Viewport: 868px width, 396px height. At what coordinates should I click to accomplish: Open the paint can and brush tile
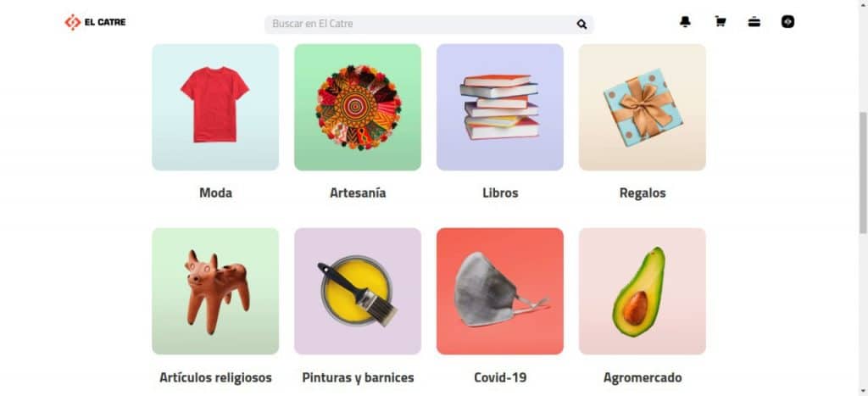(x=358, y=292)
